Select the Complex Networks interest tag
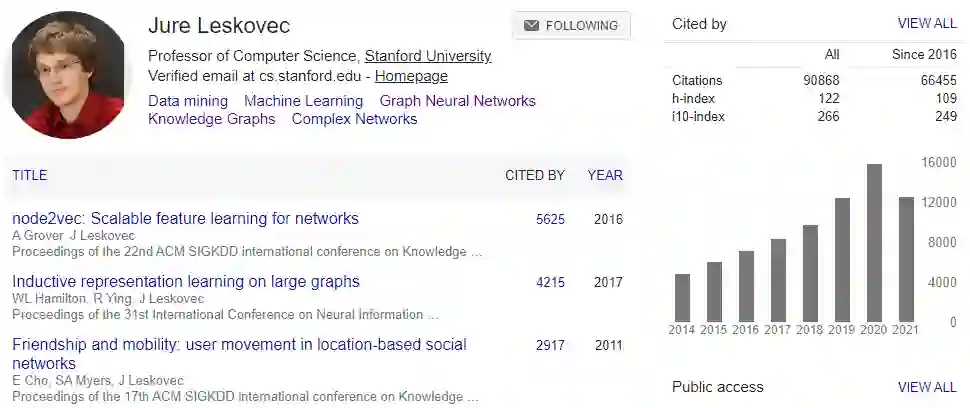This screenshot has height=408, width=970. tap(354, 119)
